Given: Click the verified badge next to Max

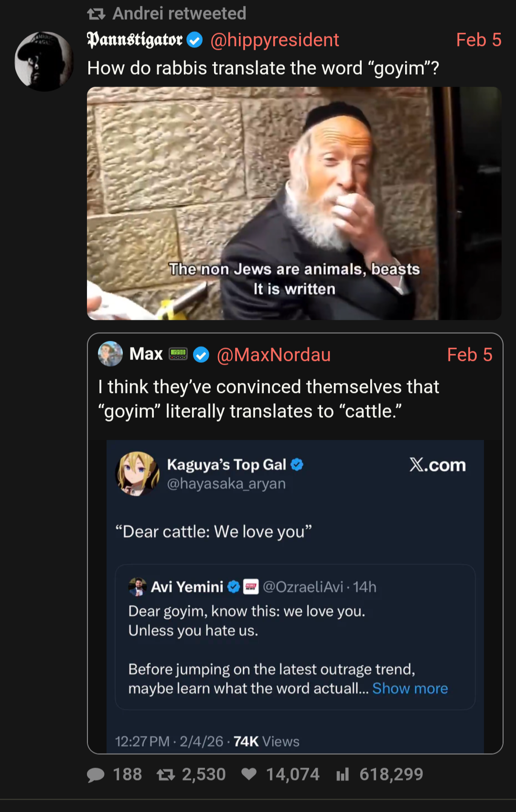Looking at the screenshot, I should click(x=201, y=355).
